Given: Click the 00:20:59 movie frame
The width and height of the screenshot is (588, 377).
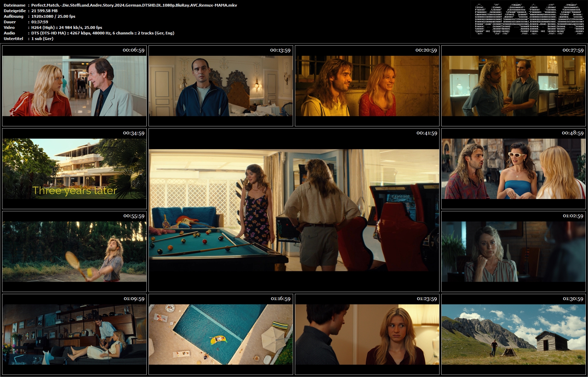Looking at the screenshot, I should click(367, 86).
